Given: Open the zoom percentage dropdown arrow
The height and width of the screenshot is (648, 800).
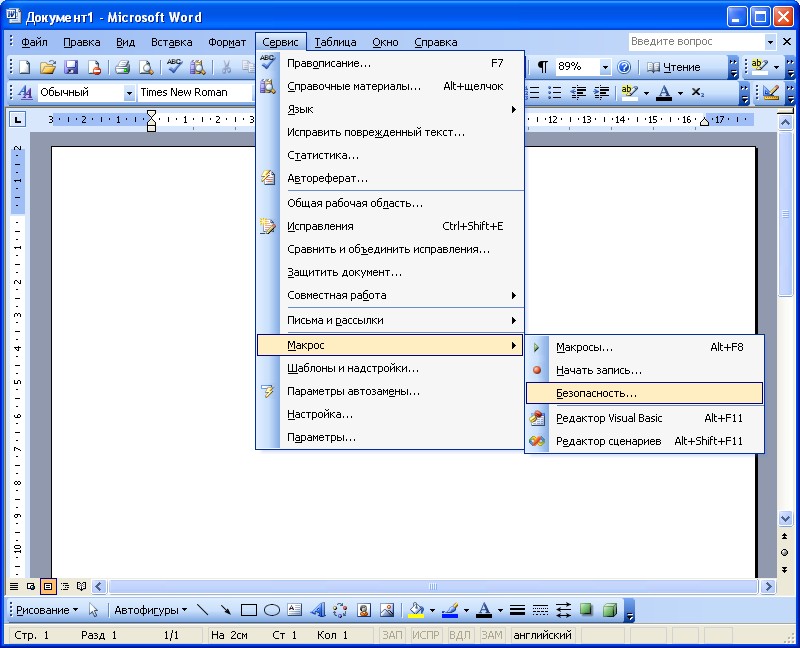Looking at the screenshot, I should [605, 67].
